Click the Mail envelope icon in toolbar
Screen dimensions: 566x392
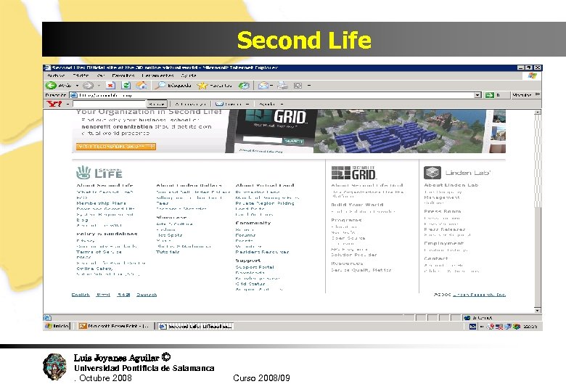click(263, 86)
